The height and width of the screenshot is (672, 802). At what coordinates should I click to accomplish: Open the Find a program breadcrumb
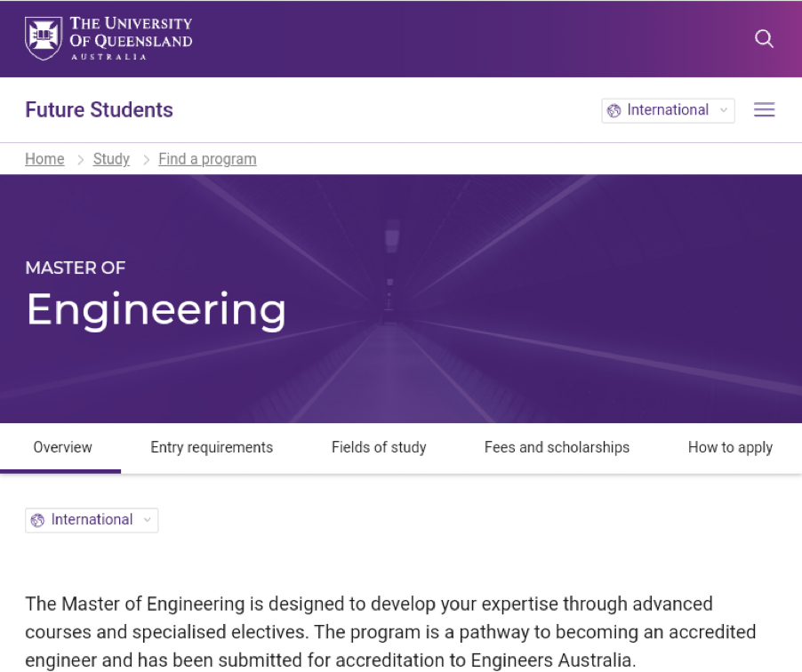point(207,159)
